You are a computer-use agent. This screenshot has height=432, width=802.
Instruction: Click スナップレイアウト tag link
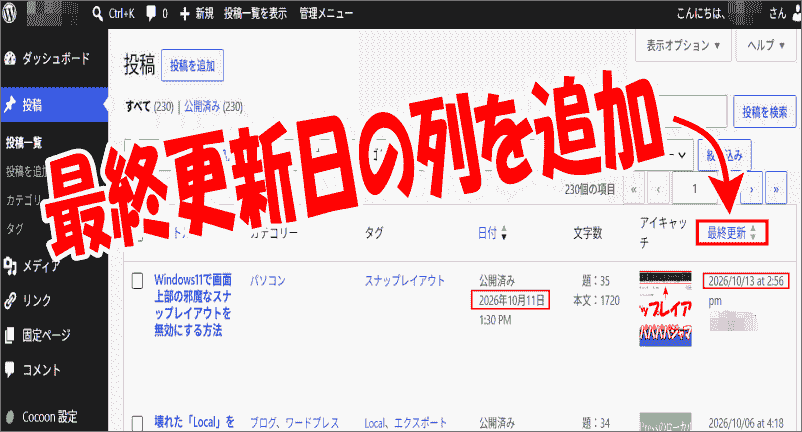click(x=405, y=281)
